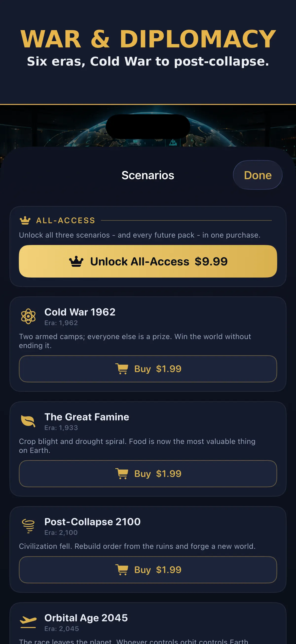
Task: Buy the Cold War 1962 scenario
Action: click(x=148, y=369)
